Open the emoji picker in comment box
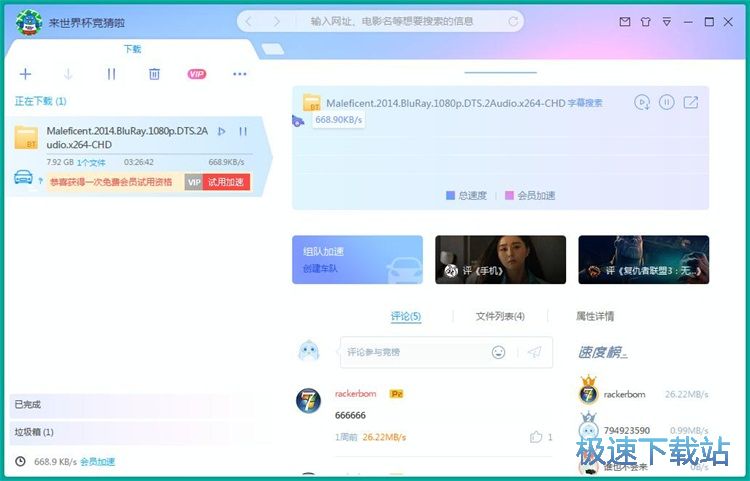The image size is (750, 481). (x=498, y=352)
